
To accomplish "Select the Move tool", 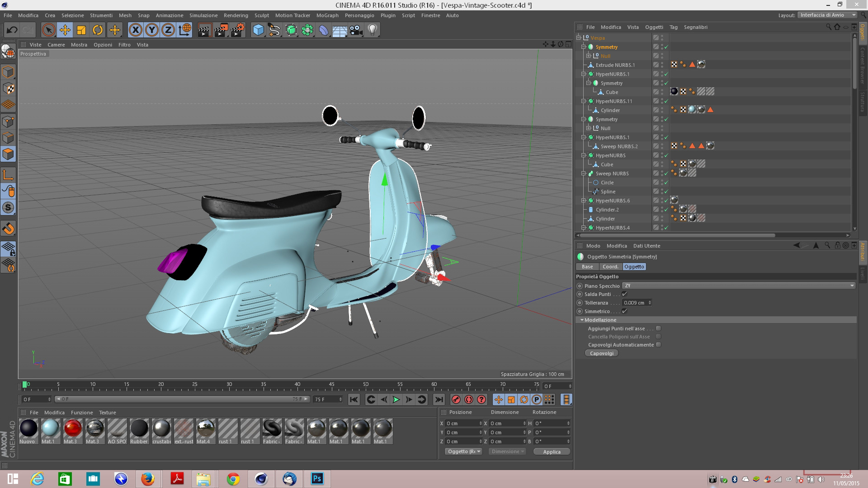I will [x=65, y=30].
